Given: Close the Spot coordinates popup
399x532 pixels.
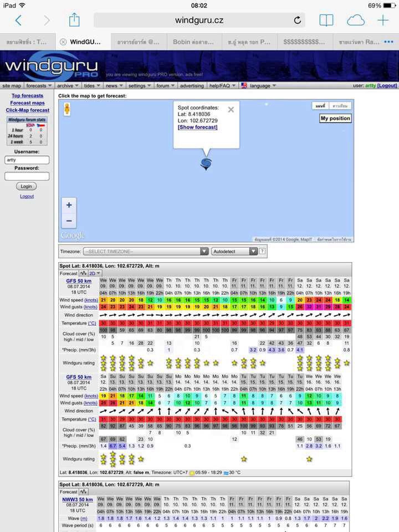Looking at the screenshot, I should point(231,110).
